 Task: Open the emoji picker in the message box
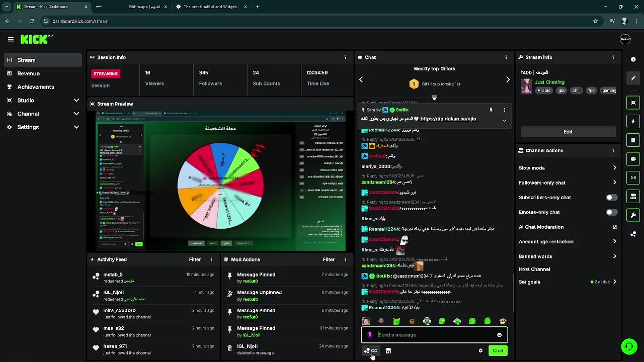pyautogui.click(x=499, y=335)
